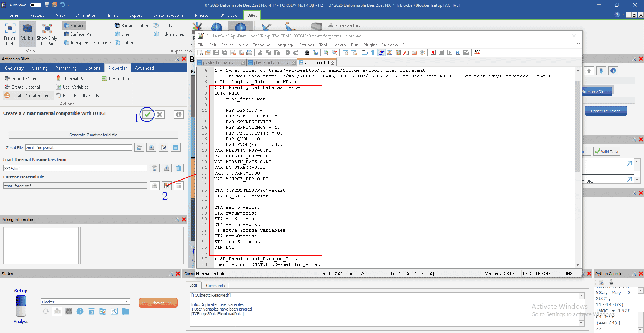
Task: Confirm Z-mat creation with green checkmark
Action: 147,115
